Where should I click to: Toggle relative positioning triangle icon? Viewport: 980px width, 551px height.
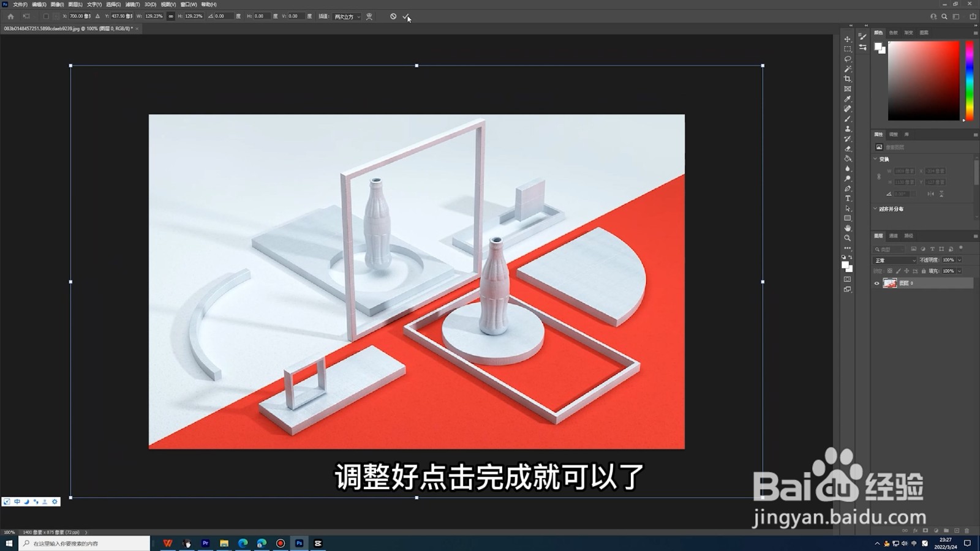[x=98, y=17]
